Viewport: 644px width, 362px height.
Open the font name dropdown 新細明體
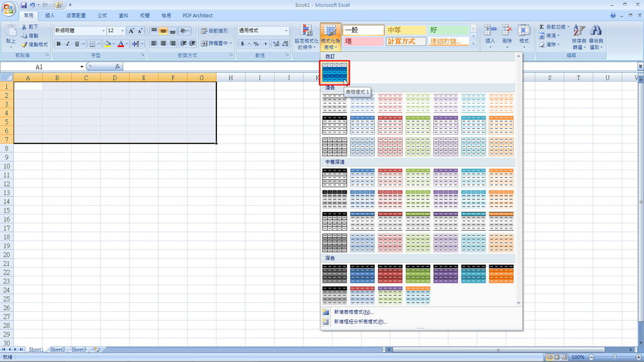(104, 31)
